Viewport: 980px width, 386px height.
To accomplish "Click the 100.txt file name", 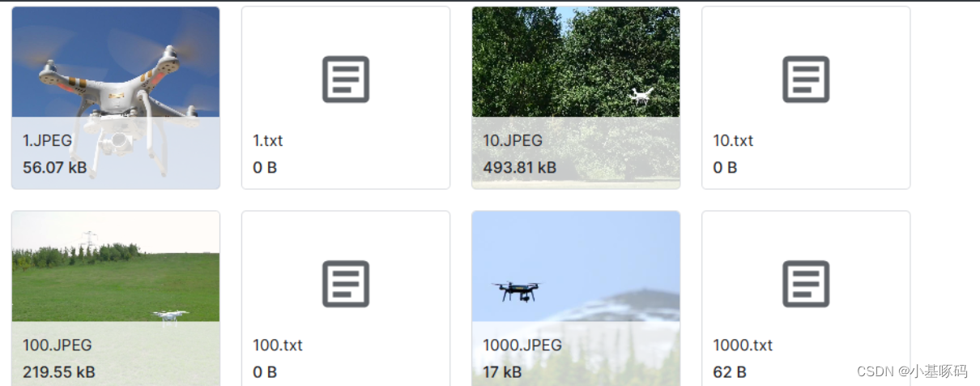I will 278,345.
